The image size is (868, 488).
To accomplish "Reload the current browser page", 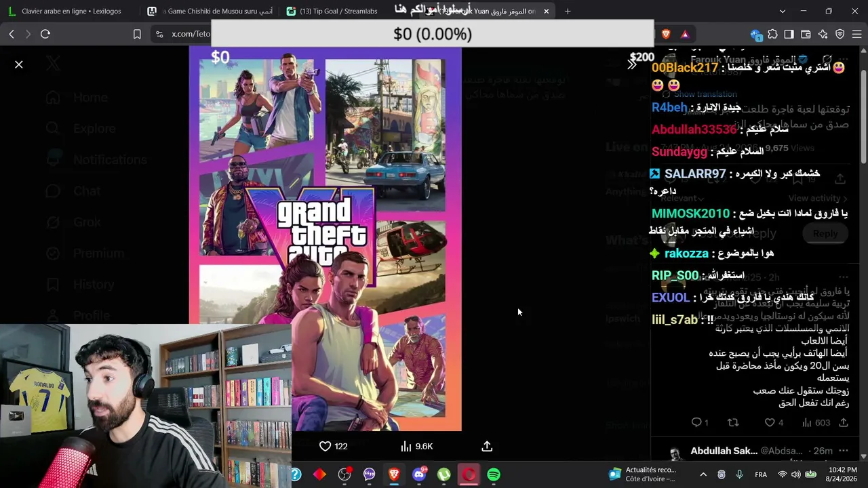I will 45,34.
